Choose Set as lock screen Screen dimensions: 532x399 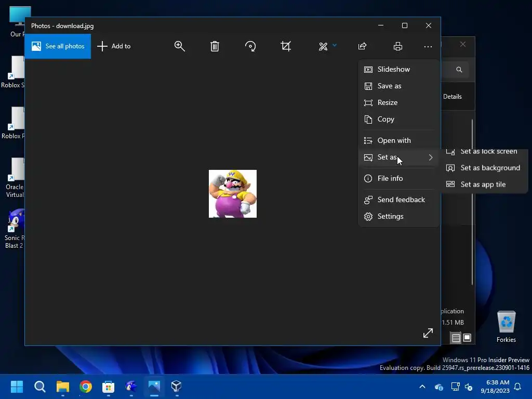pos(484,152)
